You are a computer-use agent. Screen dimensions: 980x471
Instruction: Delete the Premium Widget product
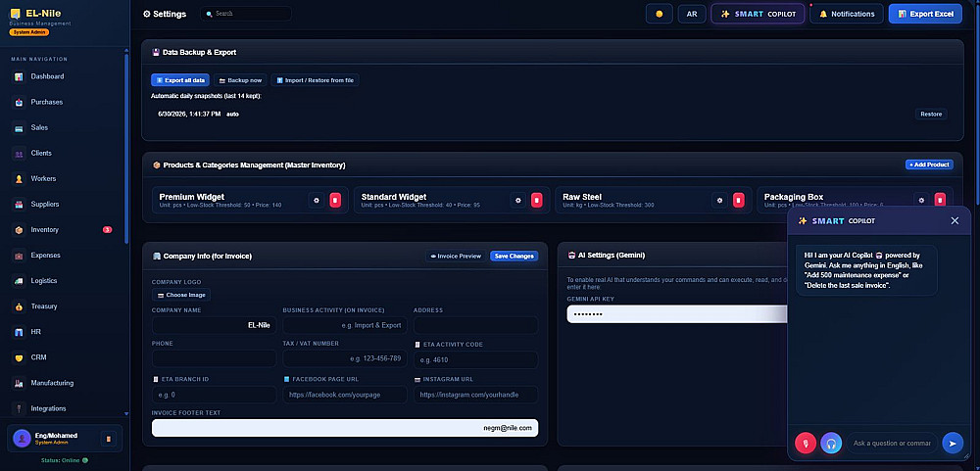(x=335, y=201)
